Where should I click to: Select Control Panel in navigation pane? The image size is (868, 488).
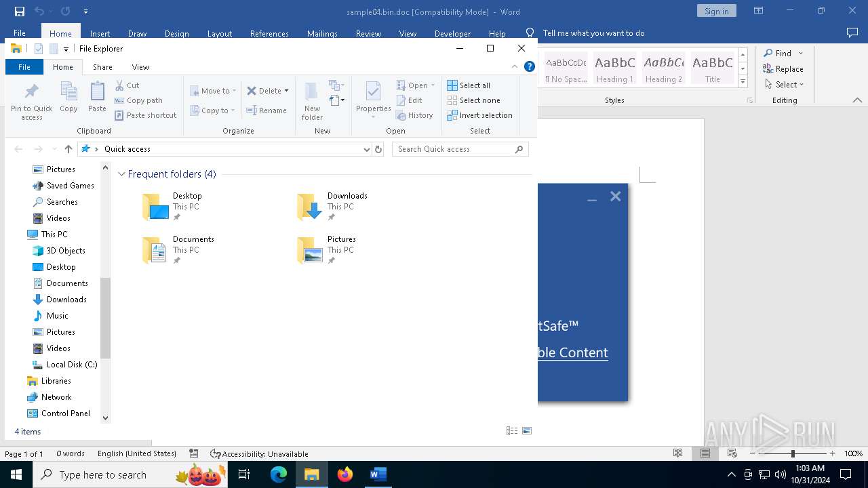click(59, 413)
